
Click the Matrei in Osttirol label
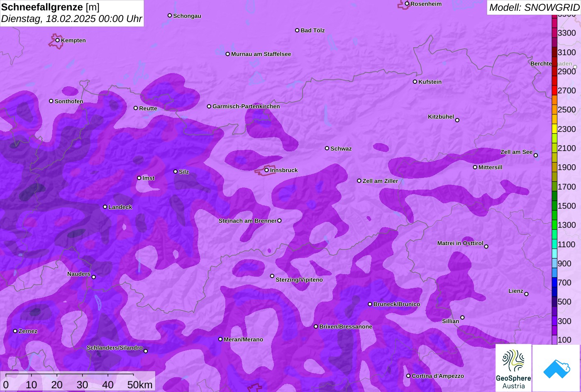click(460, 243)
